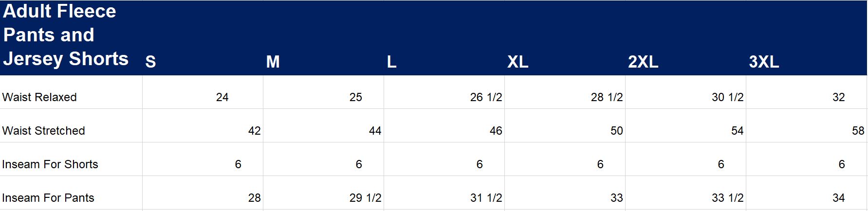Viewport: 868px width, 211px height.
Task: Click Waist Relaxed cell showing 30 1/2
Action: [727, 97]
